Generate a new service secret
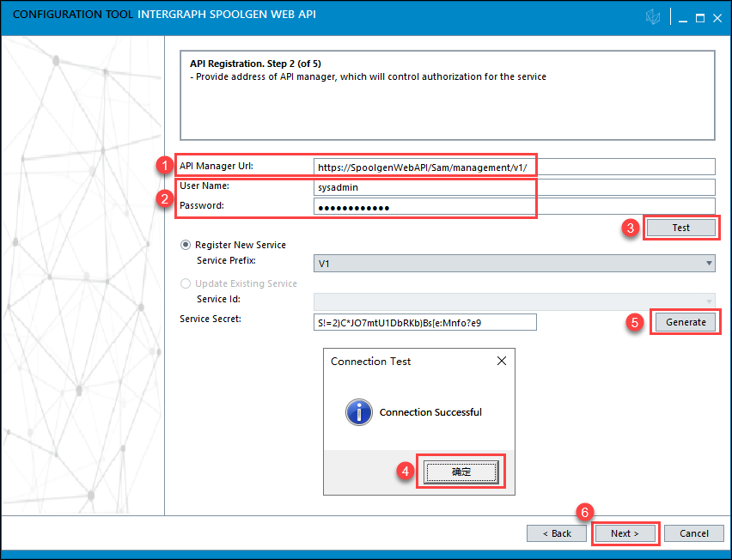Image resolution: width=732 pixels, height=560 pixels. (685, 322)
